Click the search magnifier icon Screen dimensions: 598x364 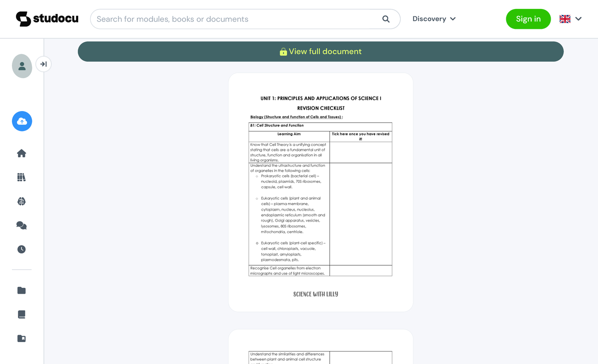[x=386, y=18]
